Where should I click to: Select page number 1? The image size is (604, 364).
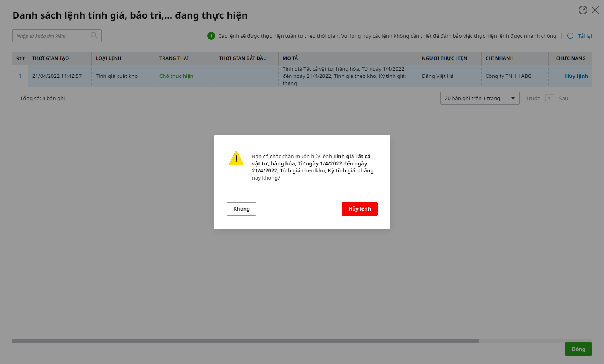click(550, 98)
